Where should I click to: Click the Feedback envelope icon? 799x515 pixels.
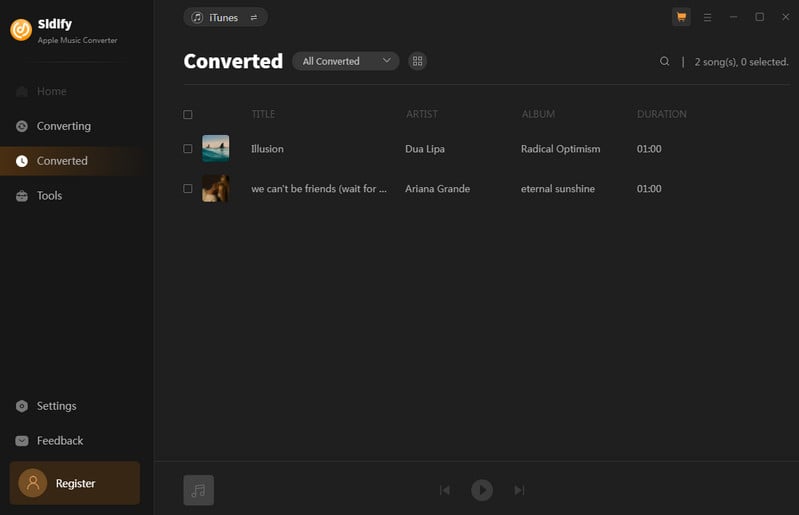[x=22, y=441]
